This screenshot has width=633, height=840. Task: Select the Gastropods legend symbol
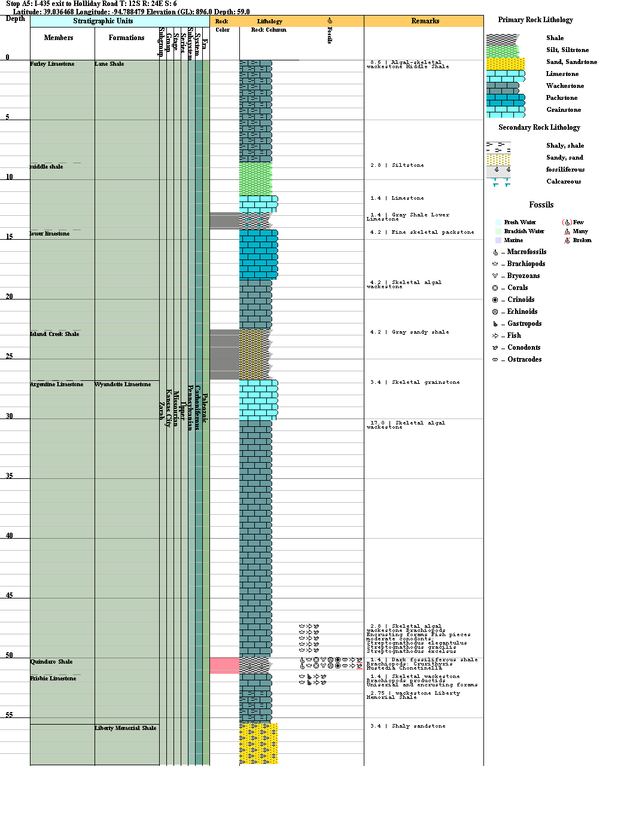495,323
